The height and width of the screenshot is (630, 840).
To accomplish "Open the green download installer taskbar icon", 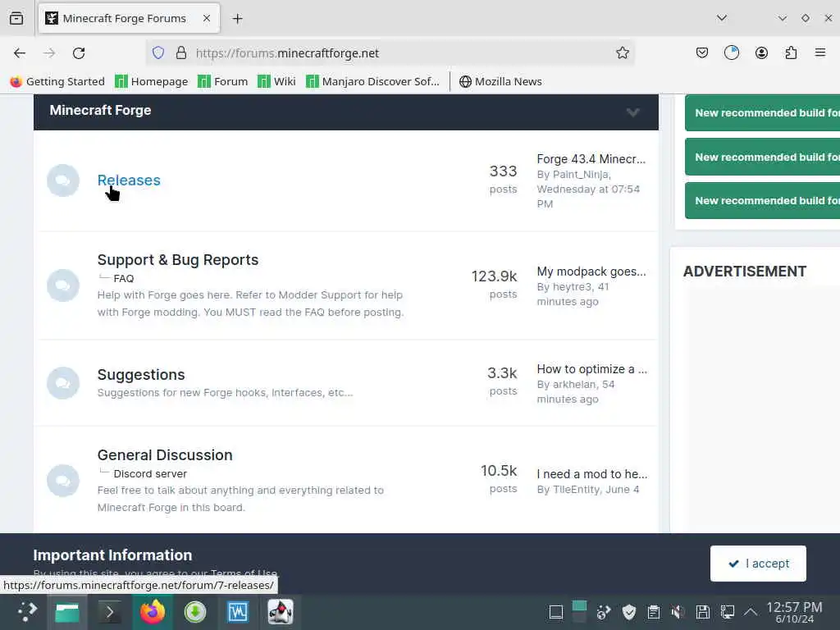I will coord(195,612).
